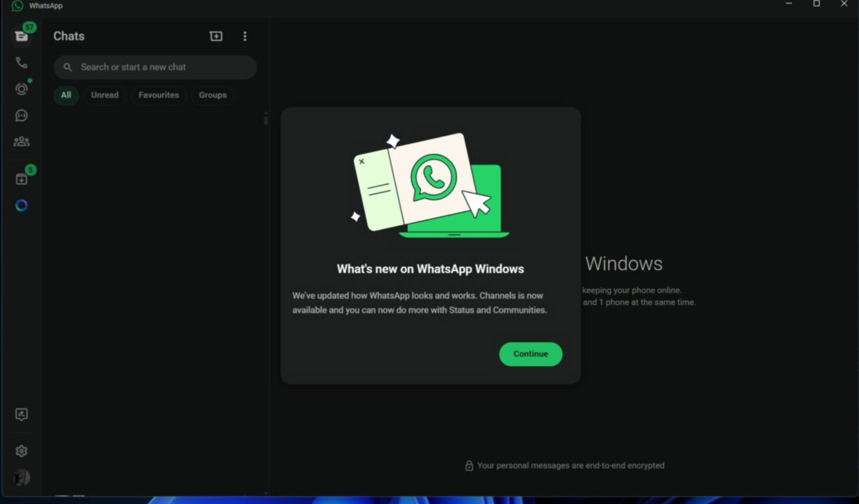The height and width of the screenshot is (504, 859).
Task: Filter chats by Unread
Action: click(x=105, y=95)
